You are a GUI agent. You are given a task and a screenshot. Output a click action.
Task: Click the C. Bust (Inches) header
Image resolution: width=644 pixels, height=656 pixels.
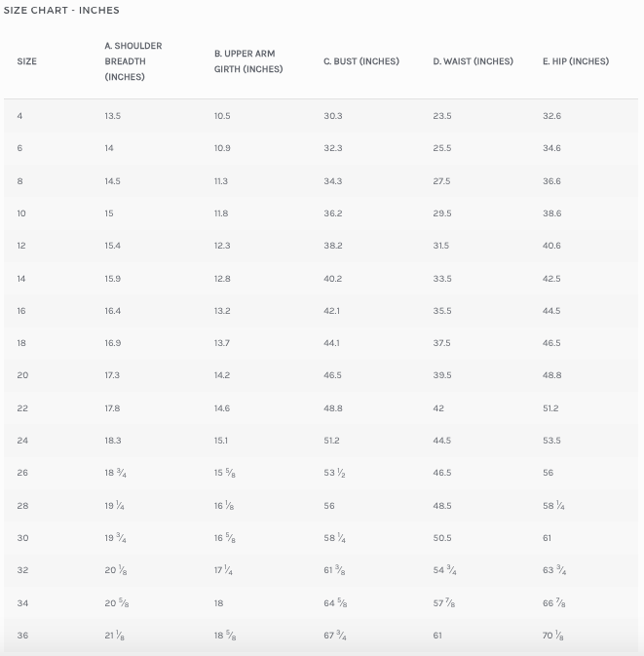pos(361,61)
